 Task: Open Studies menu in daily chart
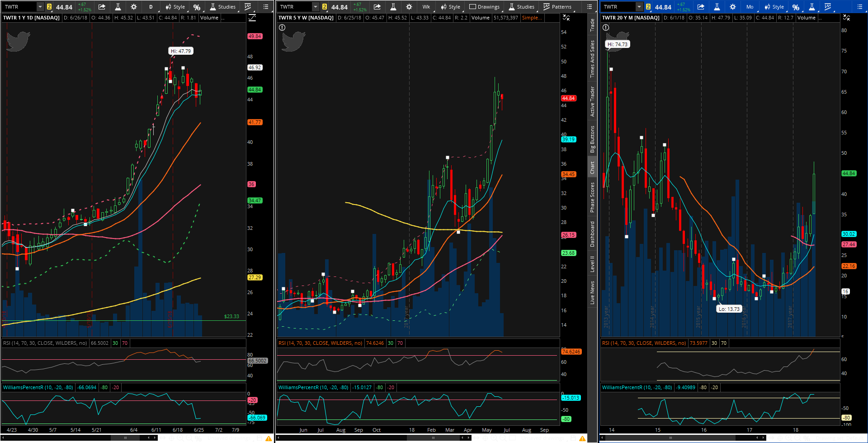(x=222, y=7)
